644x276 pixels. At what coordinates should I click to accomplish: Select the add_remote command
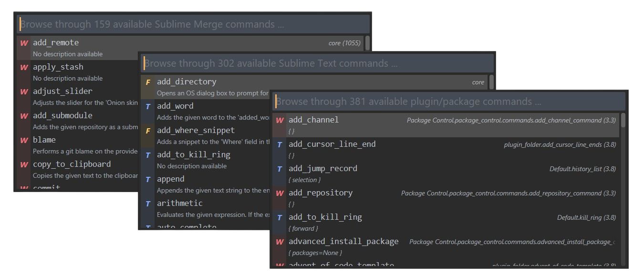[190, 48]
